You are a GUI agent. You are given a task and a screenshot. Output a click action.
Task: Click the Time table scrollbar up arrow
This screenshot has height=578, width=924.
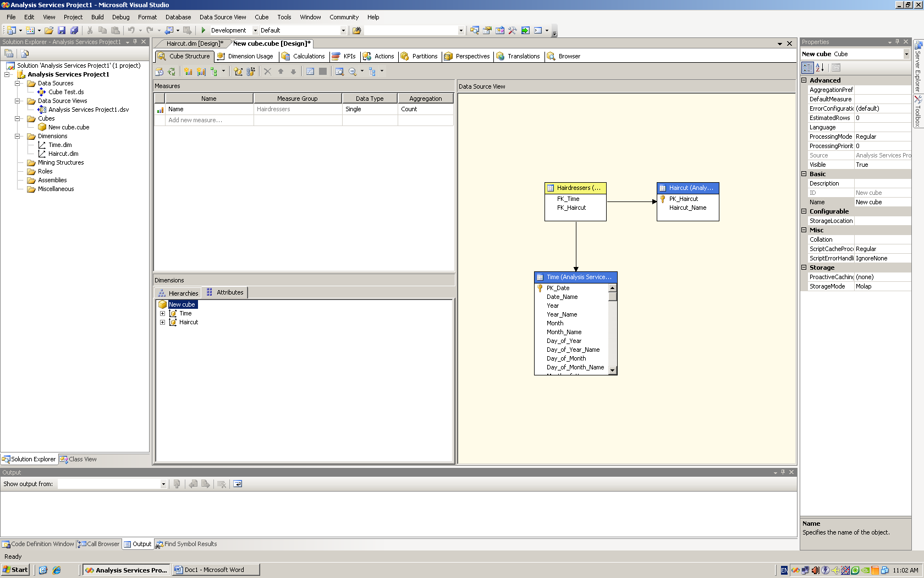pos(613,288)
